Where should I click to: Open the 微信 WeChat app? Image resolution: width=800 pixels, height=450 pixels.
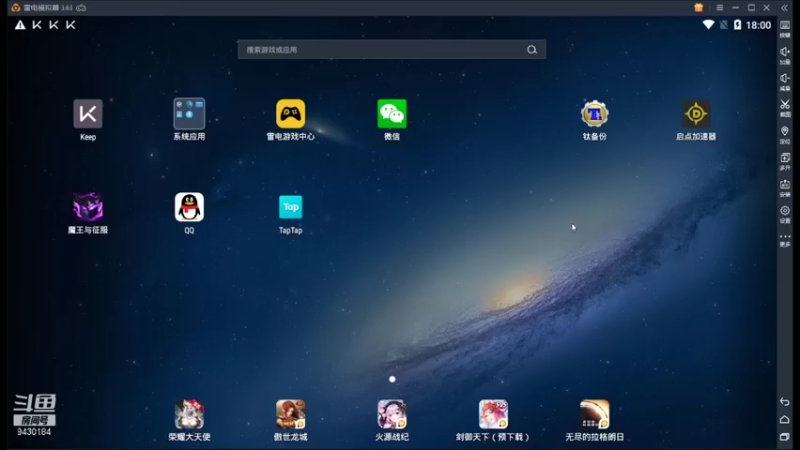(392, 114)
